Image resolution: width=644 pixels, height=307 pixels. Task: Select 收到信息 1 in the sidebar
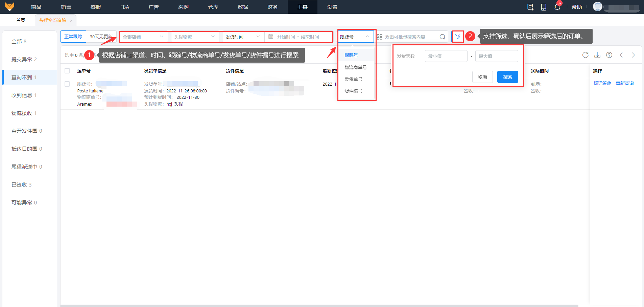click(x=30, y=95)
